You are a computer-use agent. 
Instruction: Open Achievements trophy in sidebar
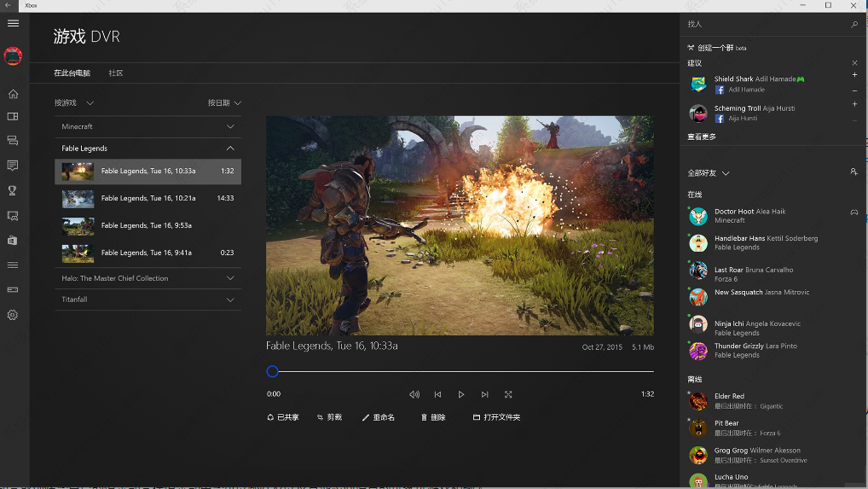click(x=13, y=190)
